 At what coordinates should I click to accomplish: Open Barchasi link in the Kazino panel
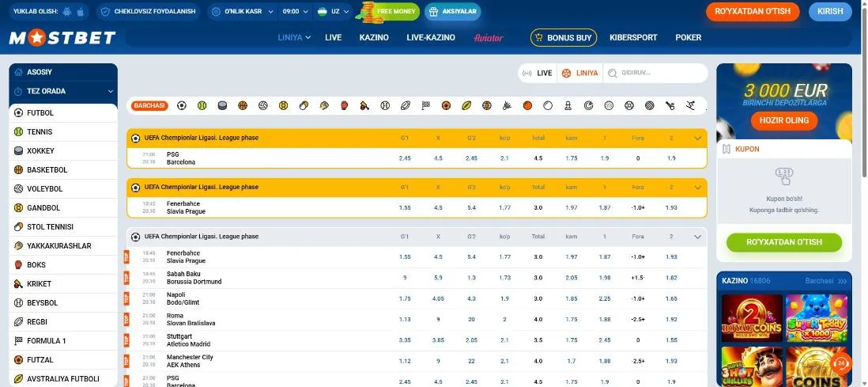(x=826, y=281)
